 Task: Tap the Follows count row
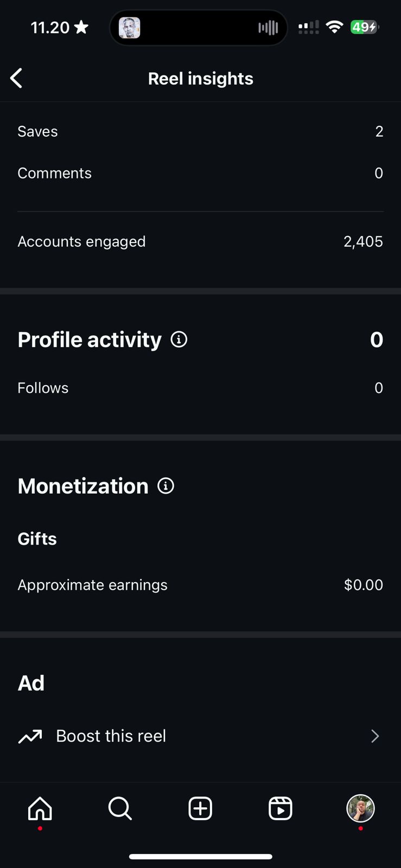[200, 388]
